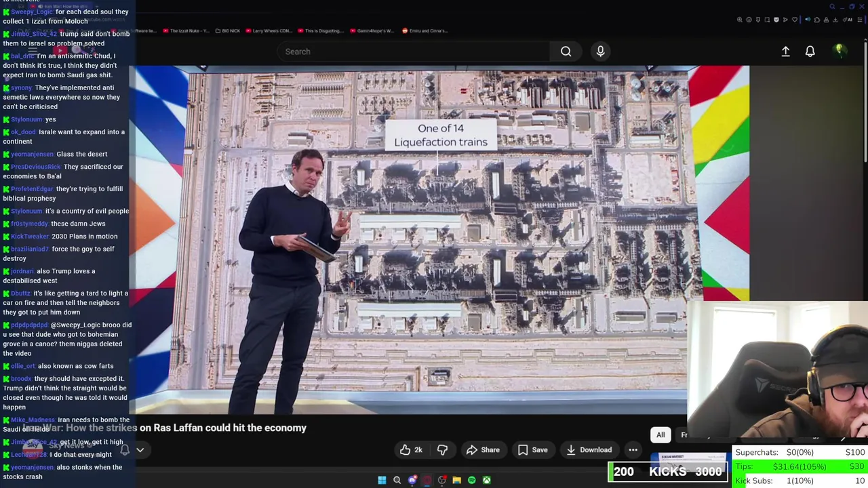
Task: Click the green Tips progress bar
Action: (x=800, y=467)
